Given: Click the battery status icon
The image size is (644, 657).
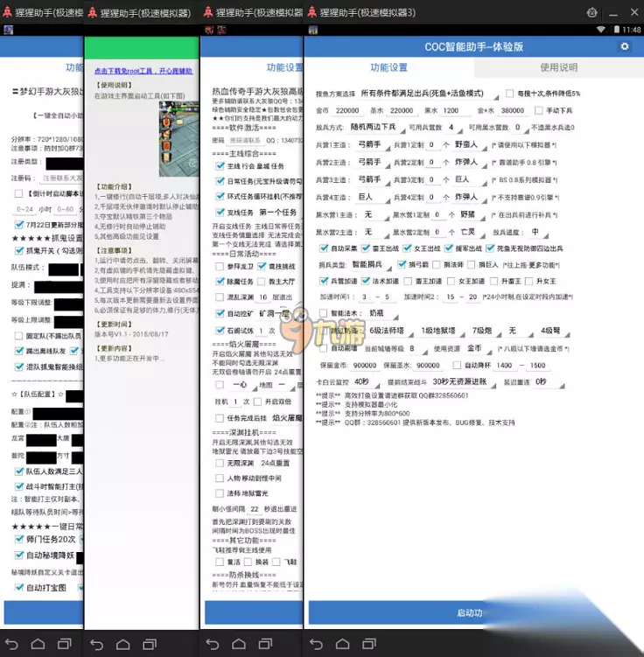Looking at the screenshot, I should [x=616, y=30].
